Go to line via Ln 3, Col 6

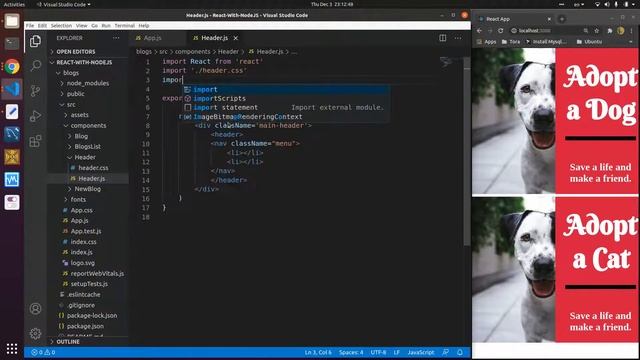tap(318, 352)
